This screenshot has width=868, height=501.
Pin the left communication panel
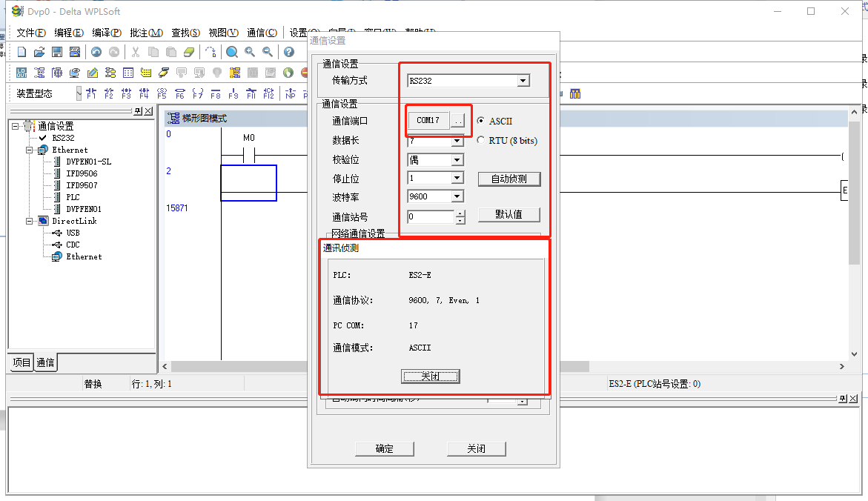point(139,111)
